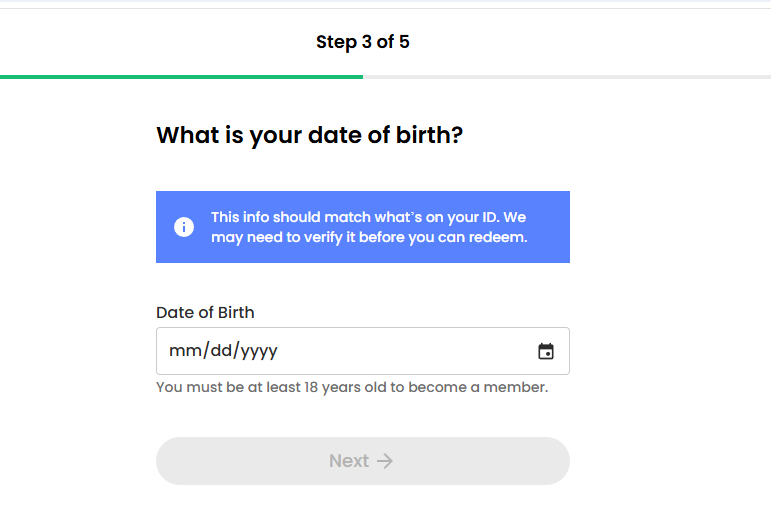This screenshot has width=771, height=525.
Task: Select the yyyy year segment
Action: click(258, 351)
